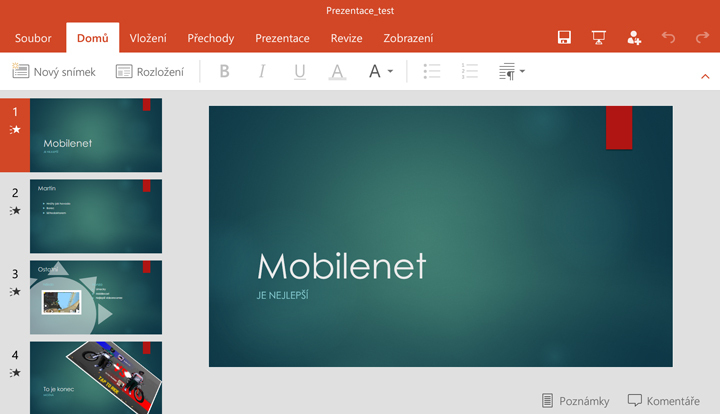Start slideshow with the presenter screen icon

tap(599, 37)
